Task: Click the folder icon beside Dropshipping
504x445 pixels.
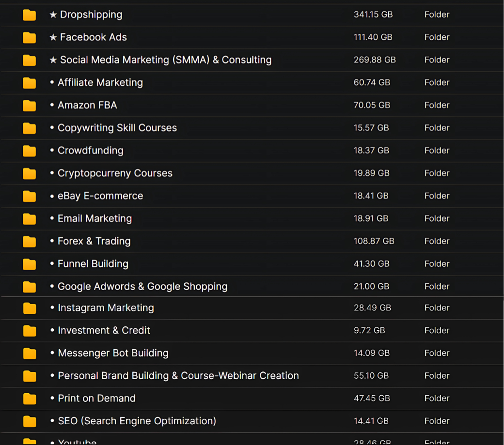Action: pyautogui.click(x=29, y=15)
